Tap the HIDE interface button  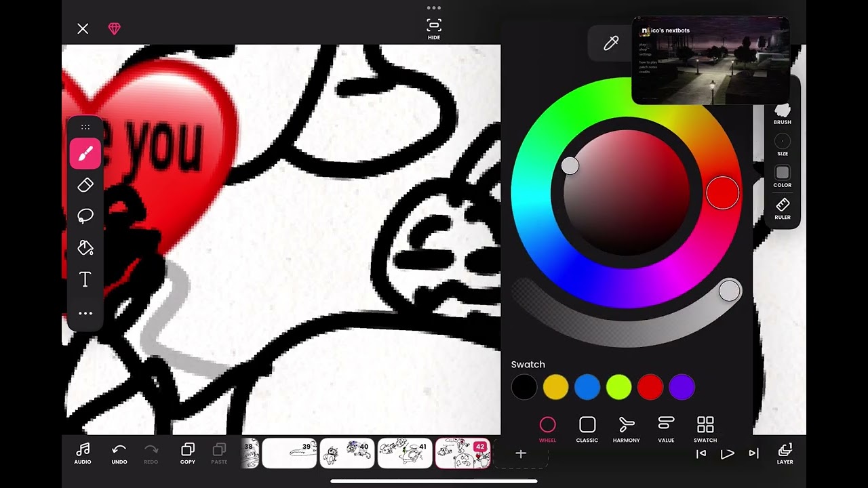click(x=434, y=29)
